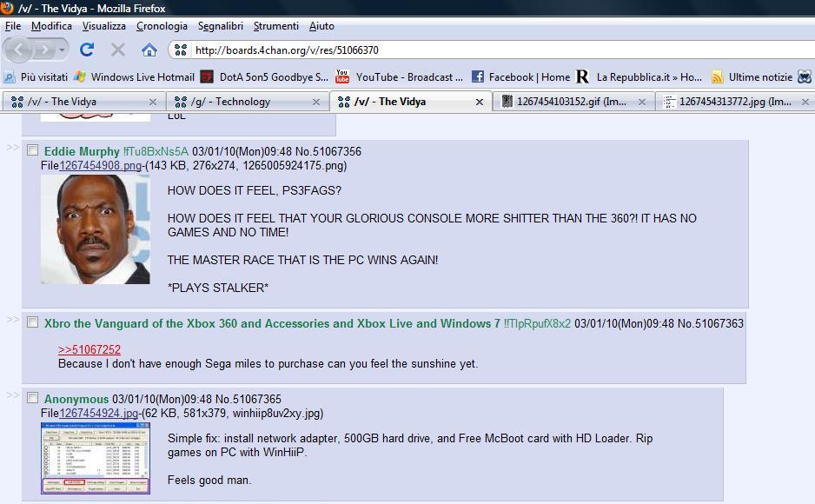Image resolution: width=815 pixels, height=504 pixels.
Task: Open the history dropdown arrow beside navigation buttons
Action: [x=62, y=50]
